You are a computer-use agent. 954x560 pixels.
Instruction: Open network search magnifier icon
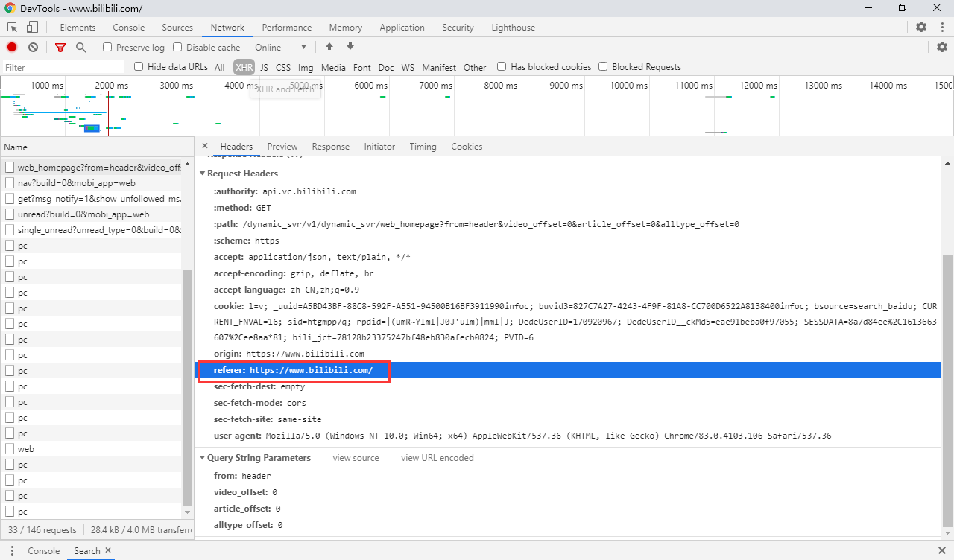click(80, 47)
